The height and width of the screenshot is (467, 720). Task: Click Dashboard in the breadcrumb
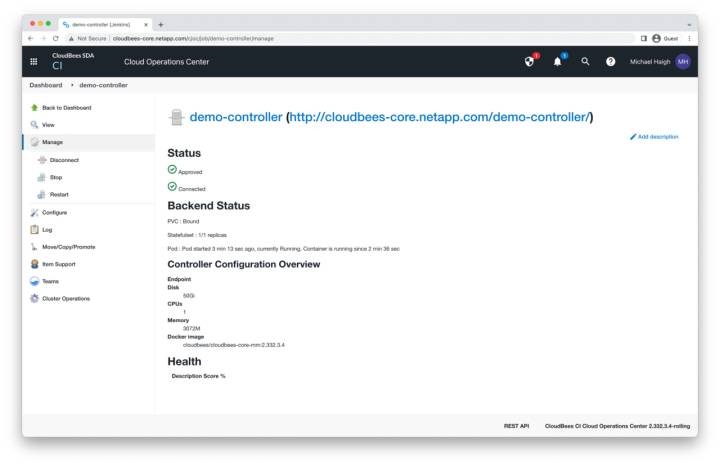(x=46, y=85)
